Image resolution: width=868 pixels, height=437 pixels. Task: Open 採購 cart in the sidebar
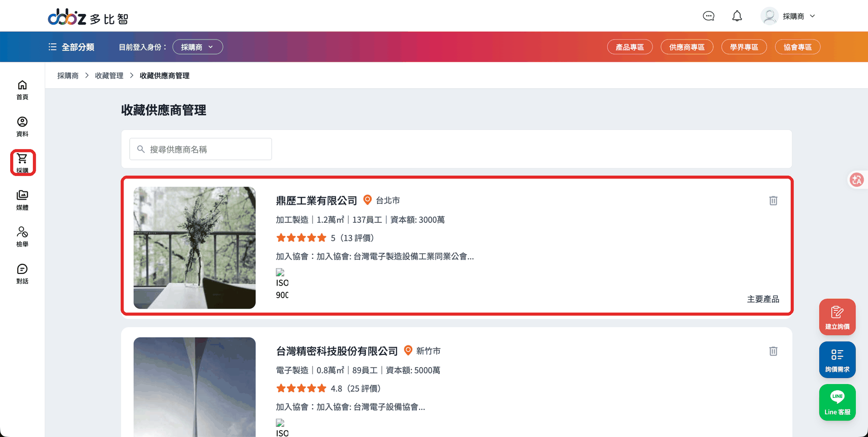click(22, 163)
